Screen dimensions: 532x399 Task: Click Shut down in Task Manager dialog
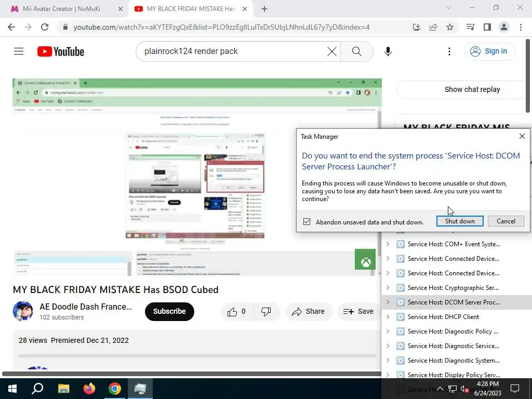[x=460, y=221]
